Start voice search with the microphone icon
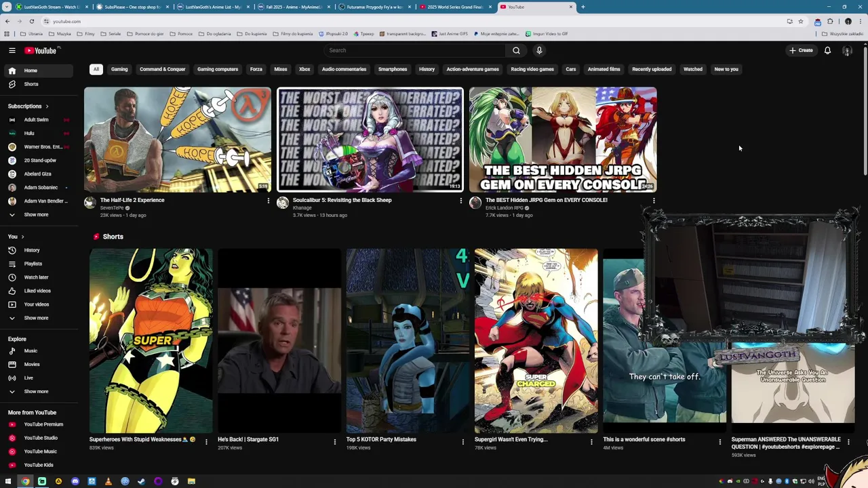 [x=539, y=50]
